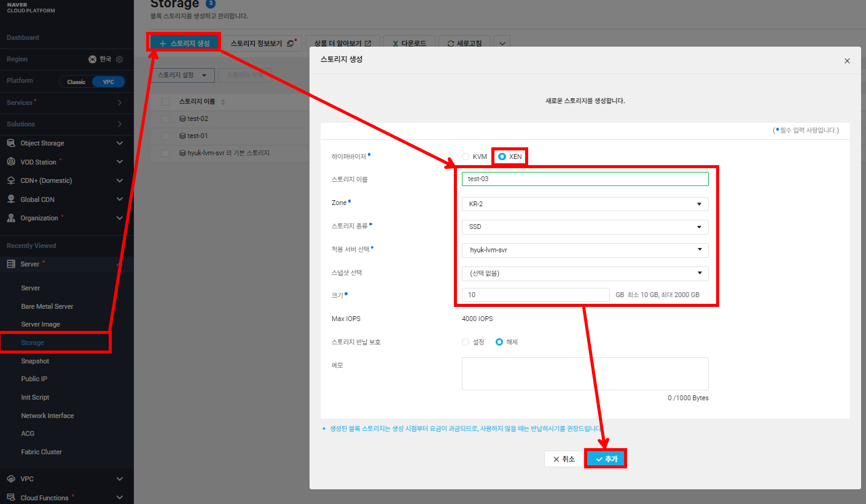Select 해제 for storage return protection
Viewport: 866px width, 504px height.
pos(499,342)
